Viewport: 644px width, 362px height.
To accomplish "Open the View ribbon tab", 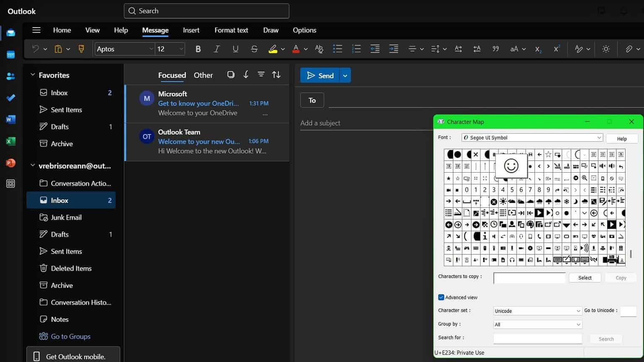I will pos(92,30).
